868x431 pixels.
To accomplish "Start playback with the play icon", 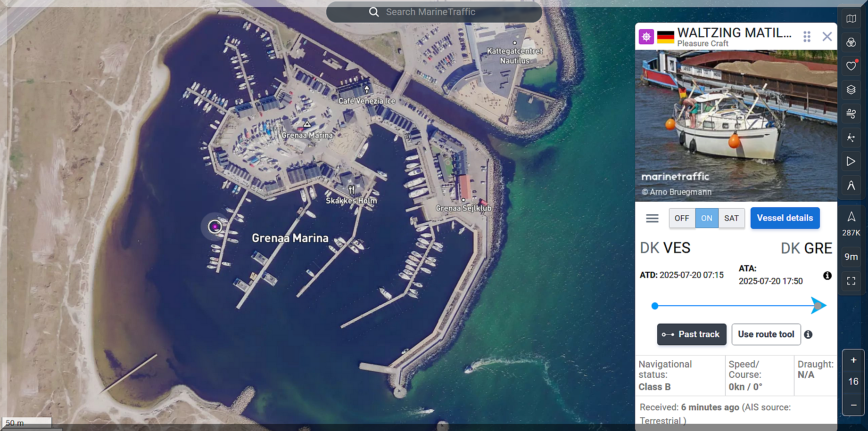I will 851,161.
